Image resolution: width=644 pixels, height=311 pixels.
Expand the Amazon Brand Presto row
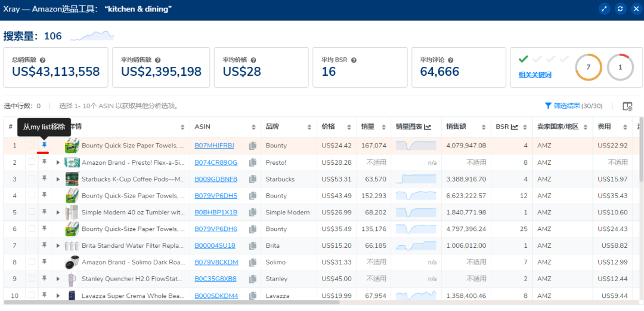click(58, 162)
